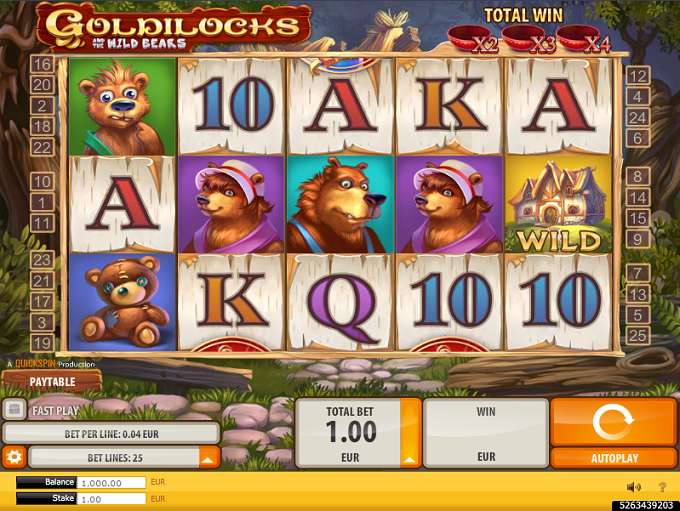The height and width of the screenshot is (511, 680).
Task: Spin the reels with the orange circular arrow
Action: (x=613, y=422)
